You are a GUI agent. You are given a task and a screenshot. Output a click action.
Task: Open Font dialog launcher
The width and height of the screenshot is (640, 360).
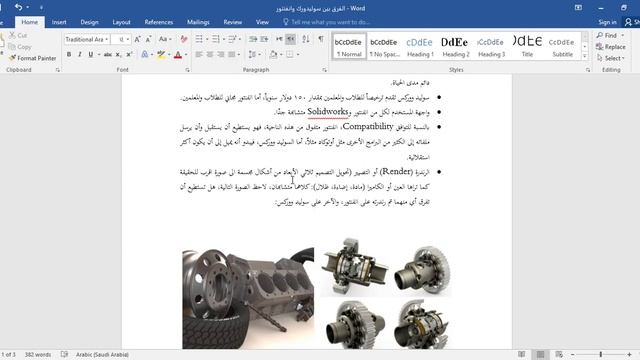point(187,70)
